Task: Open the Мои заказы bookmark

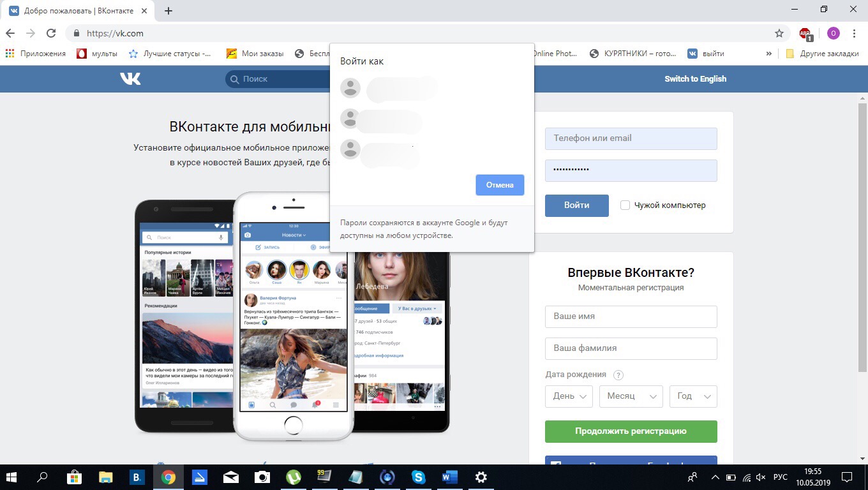Action: tap(255, 54)
